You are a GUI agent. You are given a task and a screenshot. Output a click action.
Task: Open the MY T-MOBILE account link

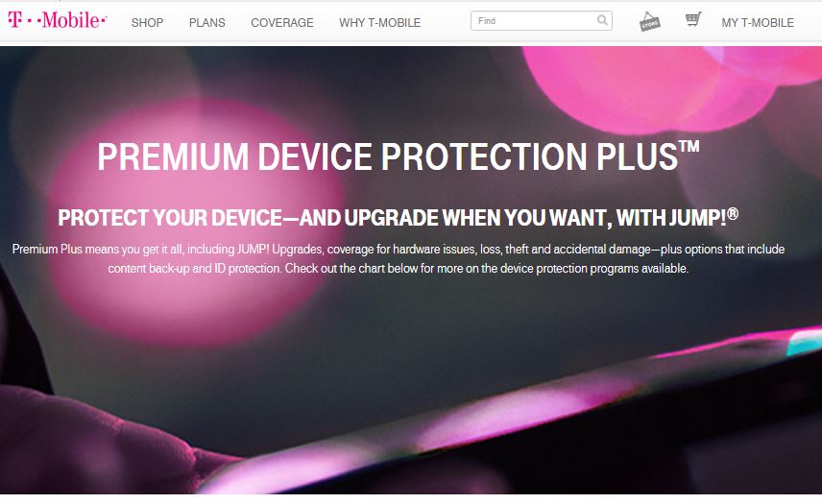[x=758, y=22]
